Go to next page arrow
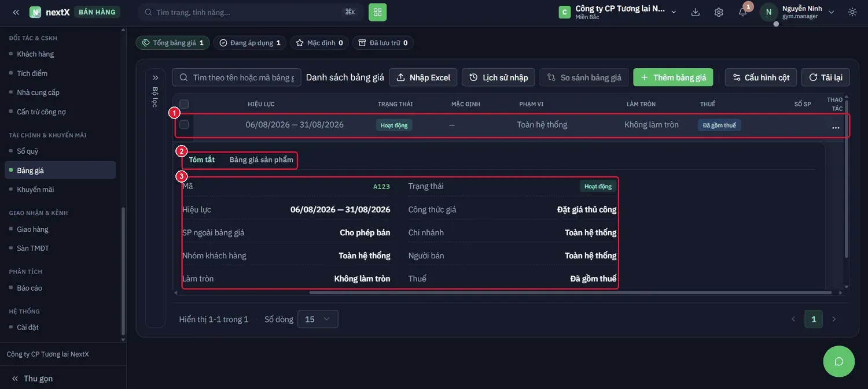The height and width of the screenshot is (389, 868). tap(834, 319)
